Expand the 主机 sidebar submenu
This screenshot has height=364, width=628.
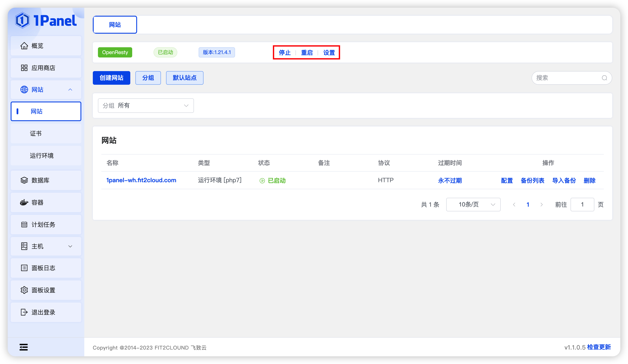coord(70,246)
